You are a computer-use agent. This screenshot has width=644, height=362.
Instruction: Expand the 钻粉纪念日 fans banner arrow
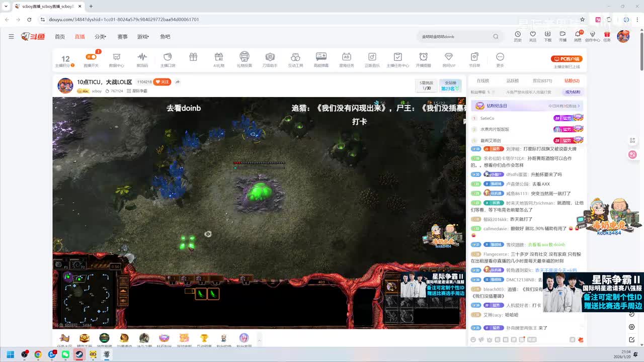click(x=580, y=106)
